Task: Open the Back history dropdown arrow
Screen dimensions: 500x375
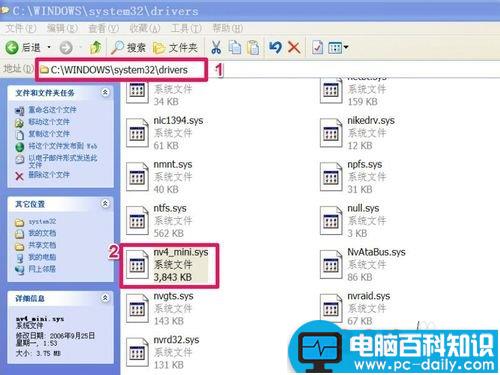Action: 49,47
